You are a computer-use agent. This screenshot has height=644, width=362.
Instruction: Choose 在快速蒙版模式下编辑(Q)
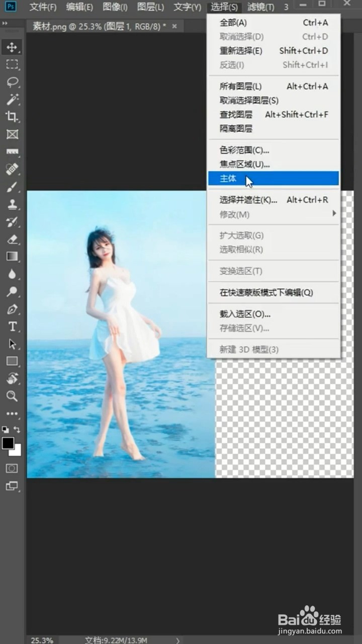(x=274, y=292)
